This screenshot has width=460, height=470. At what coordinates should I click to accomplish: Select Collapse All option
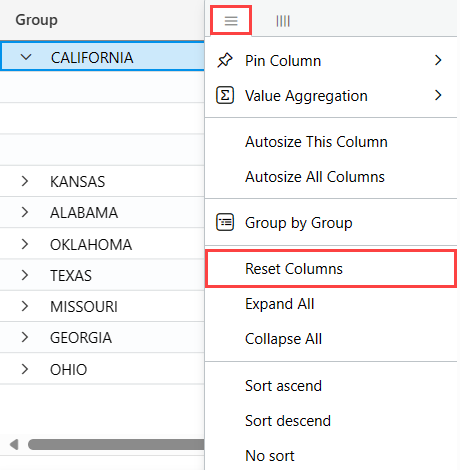pyautogui.click(x=331, y=339)
